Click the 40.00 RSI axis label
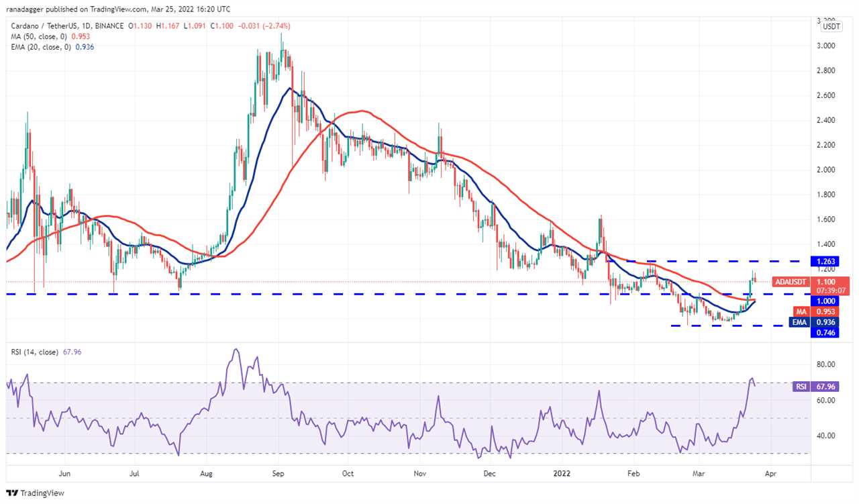 (x=827, y=436)
